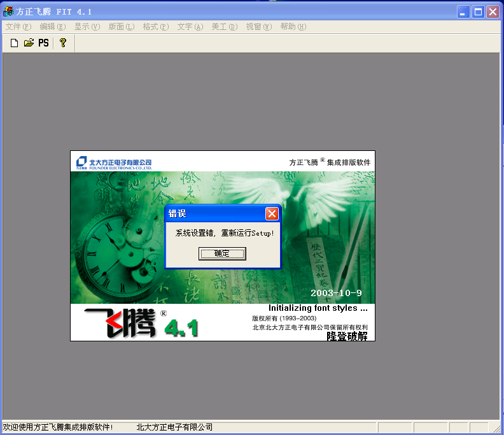Click the 确定 button in error dialog

click(x=222, y=253)
